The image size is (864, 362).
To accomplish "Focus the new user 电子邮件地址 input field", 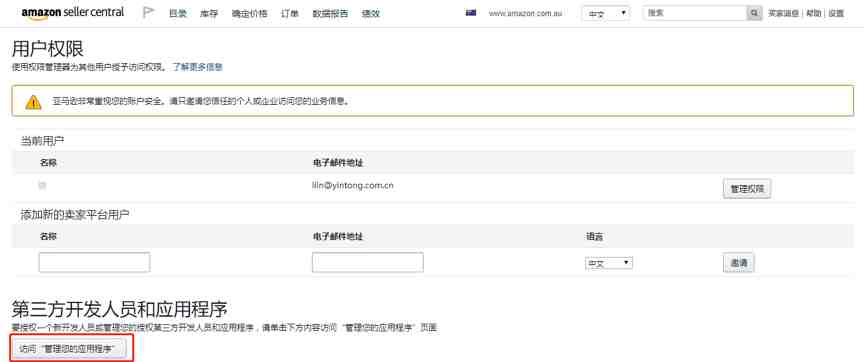I will 368,262.
